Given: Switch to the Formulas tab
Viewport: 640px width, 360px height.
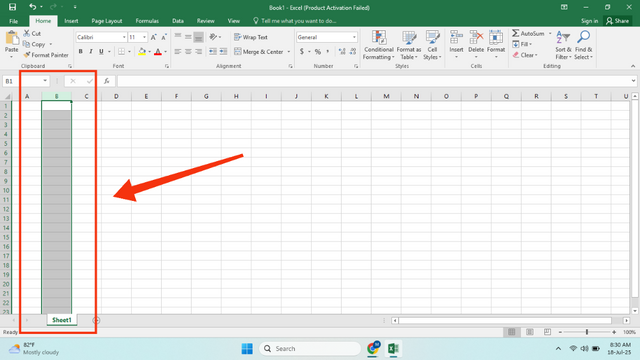Looking at the screenshot, I should point(147,21).
